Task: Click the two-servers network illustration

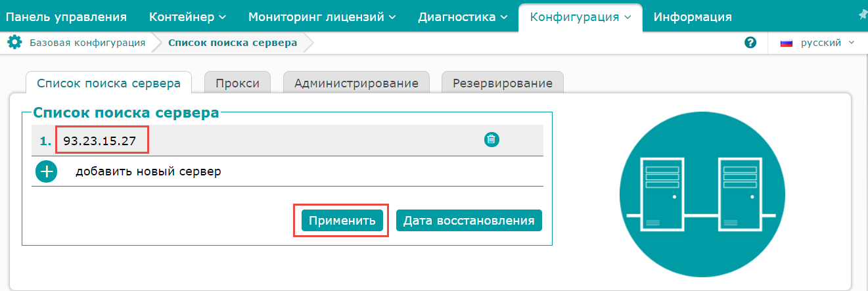Action: 702,194
